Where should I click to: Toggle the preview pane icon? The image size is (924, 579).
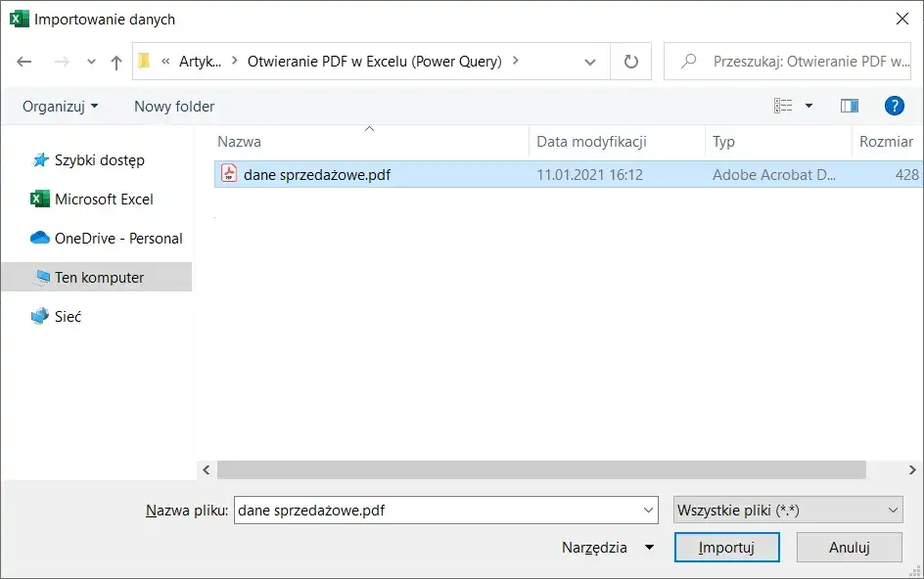[850, 105]
